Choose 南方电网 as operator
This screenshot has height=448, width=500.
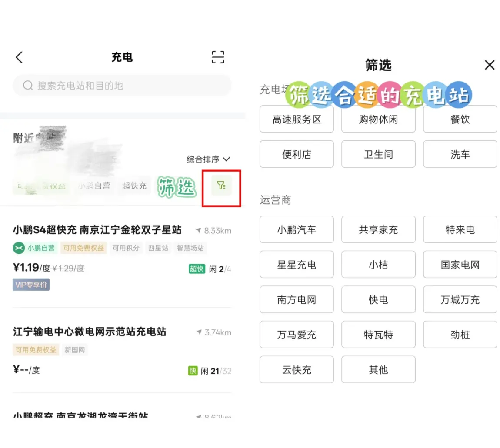point(297,299)
